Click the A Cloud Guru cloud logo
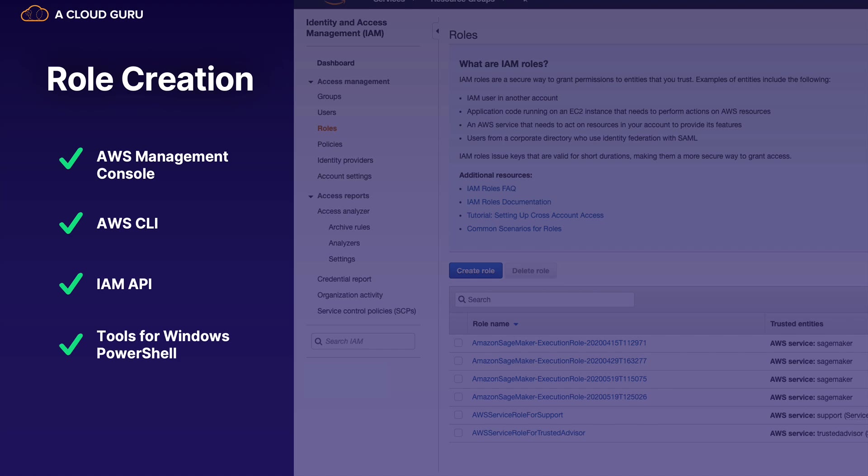The image size is (868, 476). click(35, 14)
